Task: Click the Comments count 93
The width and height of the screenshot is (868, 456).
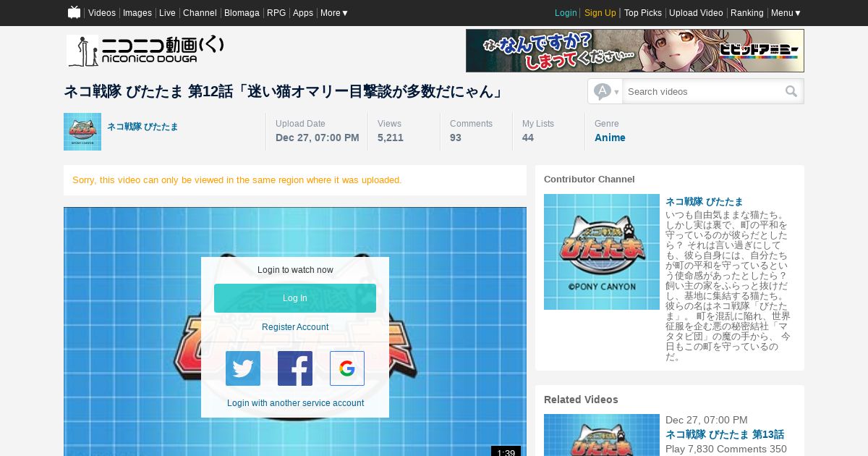Action: pyautogui.click(x=456, y=138)
